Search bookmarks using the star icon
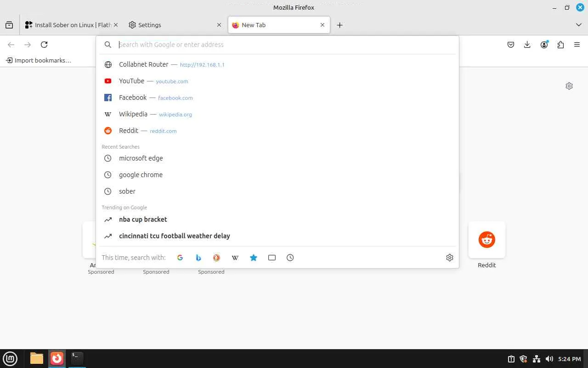Image resolution: width=588 pixels, height=368 pixels. click(x=253, y=258)
